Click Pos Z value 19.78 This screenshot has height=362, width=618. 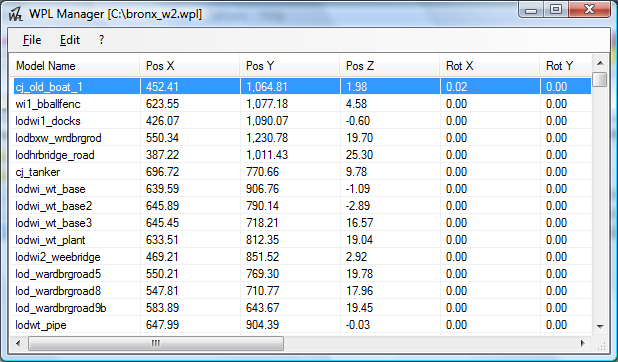pyautogui.click(x=359, y=274)
